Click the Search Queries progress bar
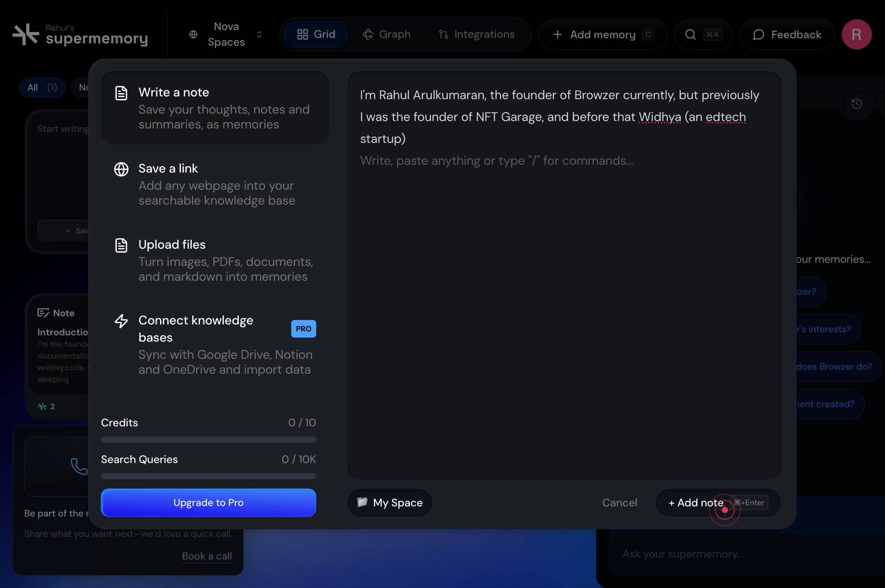 (209, 476)
